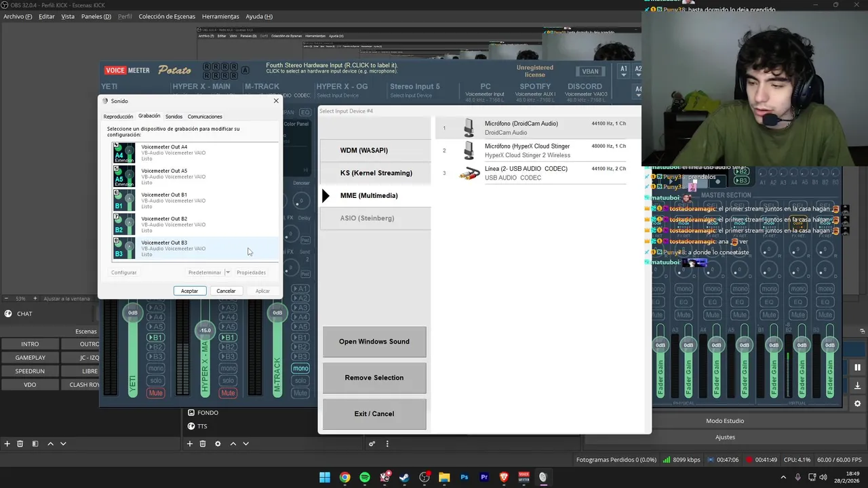Open Photoshop from the taskbar
Screen dimensions: 868x488
[x=465, y=477]
